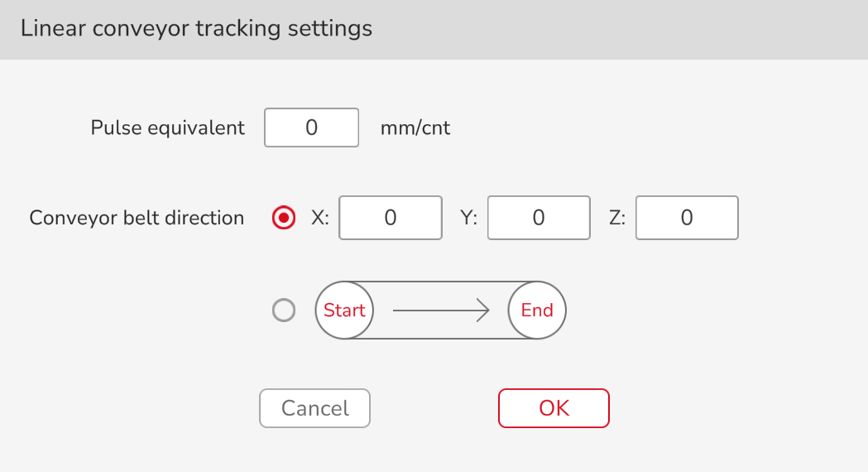Image resolution: width=868 pixels, height=472 pixels.
Task: Click the conveyor belt outline's bottom edge
Action: pyautogui.click(x=440, y=339)
